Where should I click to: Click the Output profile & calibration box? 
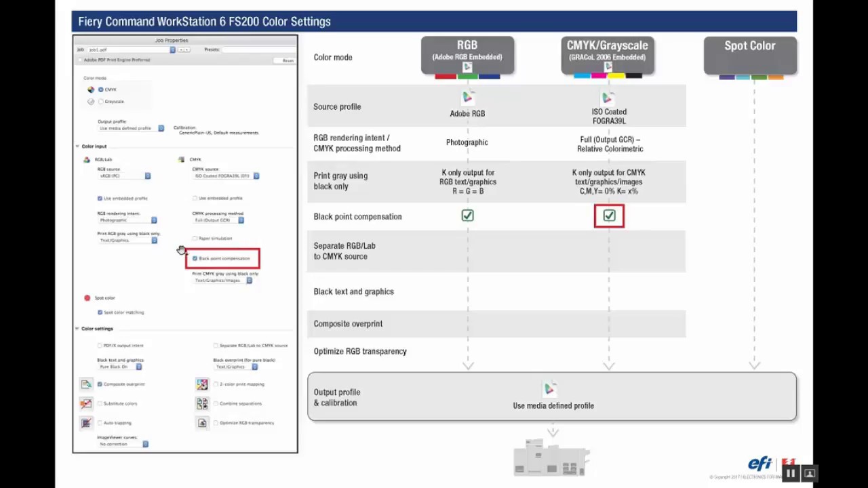click(552, 396)
